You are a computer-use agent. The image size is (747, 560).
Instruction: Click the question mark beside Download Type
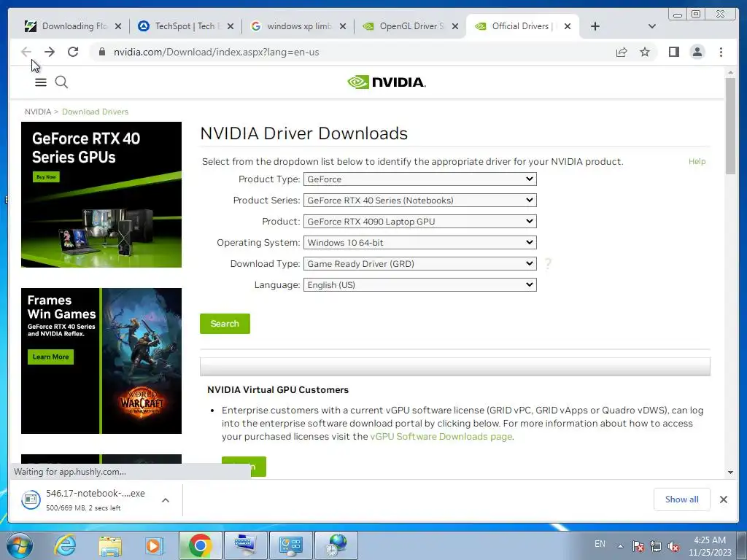(548, 263)
